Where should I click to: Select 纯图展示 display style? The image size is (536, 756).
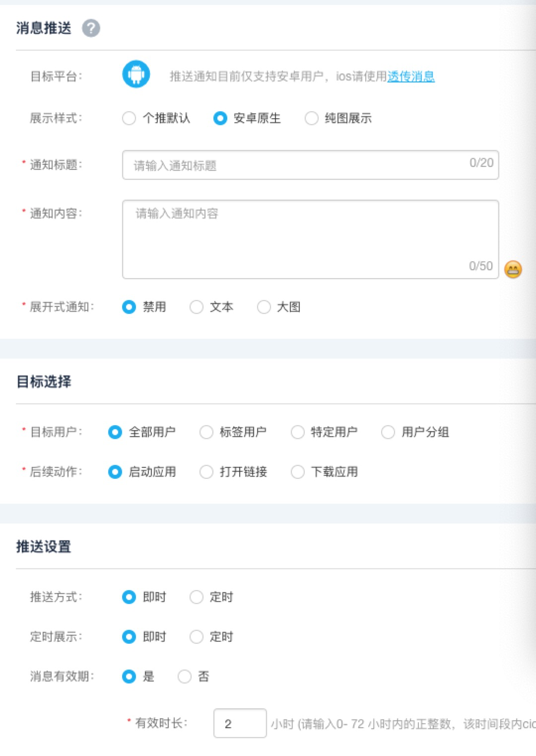coord(311,119)
